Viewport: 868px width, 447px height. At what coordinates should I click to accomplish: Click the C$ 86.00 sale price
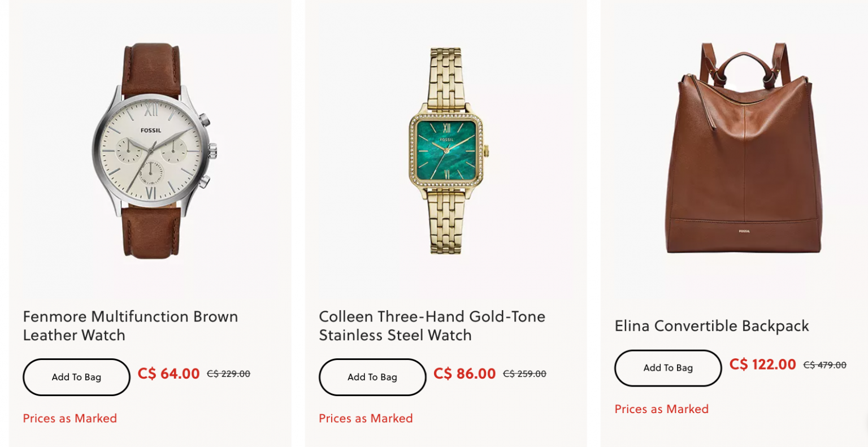tap(464, 374)
